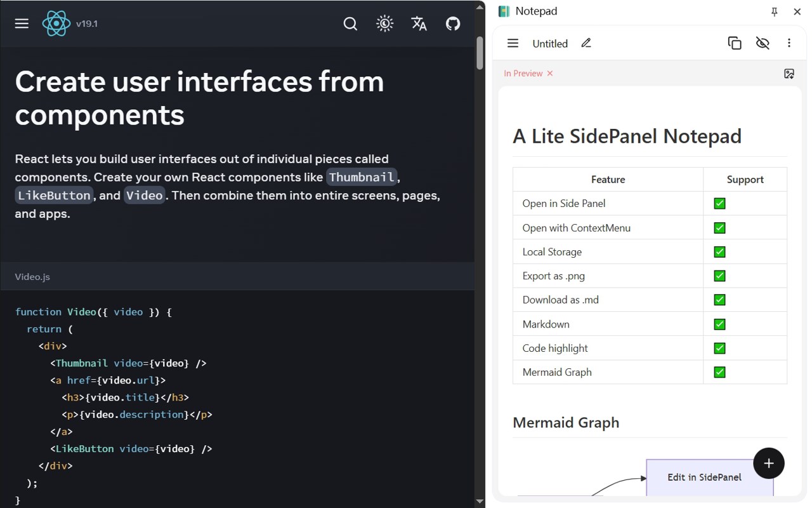Toggle the preview visibility eye icon

click(x=763, y=43)
